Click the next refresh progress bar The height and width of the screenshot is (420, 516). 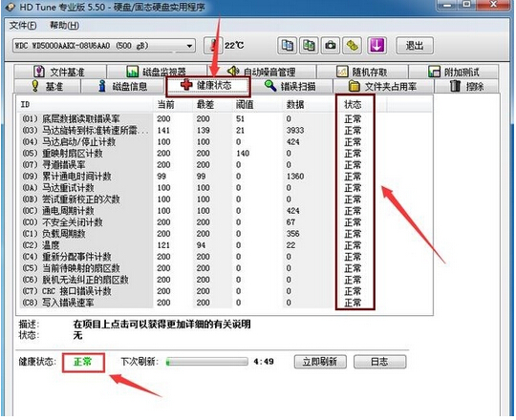[207, 362]
